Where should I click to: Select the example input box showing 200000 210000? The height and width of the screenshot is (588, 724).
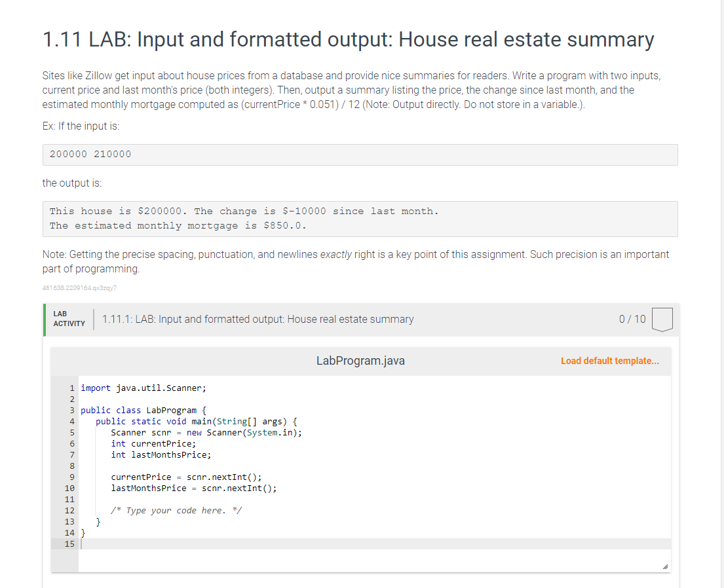pos(360,155)
